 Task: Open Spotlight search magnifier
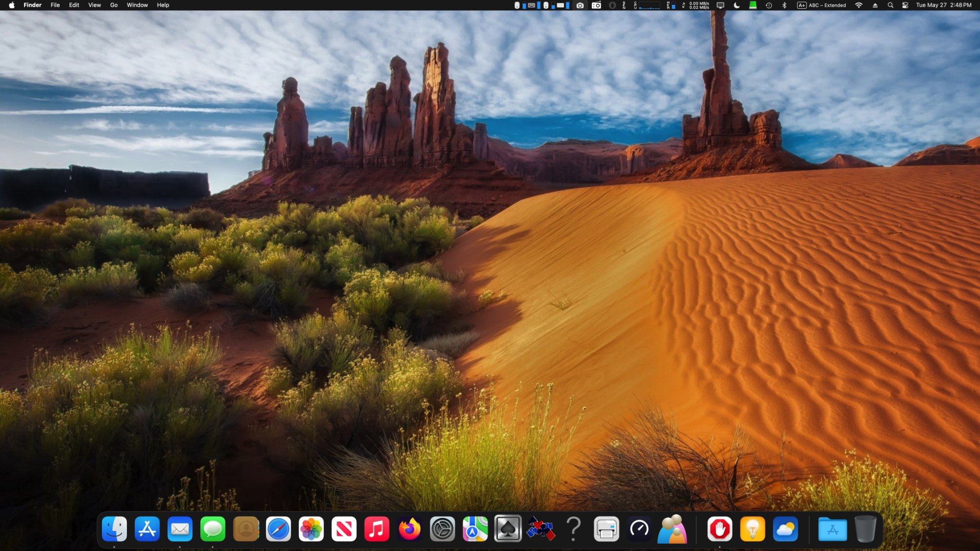coord(890,5)
